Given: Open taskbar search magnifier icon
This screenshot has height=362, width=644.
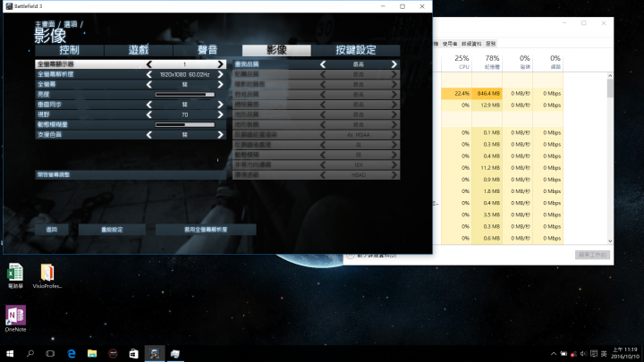Looking at the screenshot, I should [x=30, y=353].
